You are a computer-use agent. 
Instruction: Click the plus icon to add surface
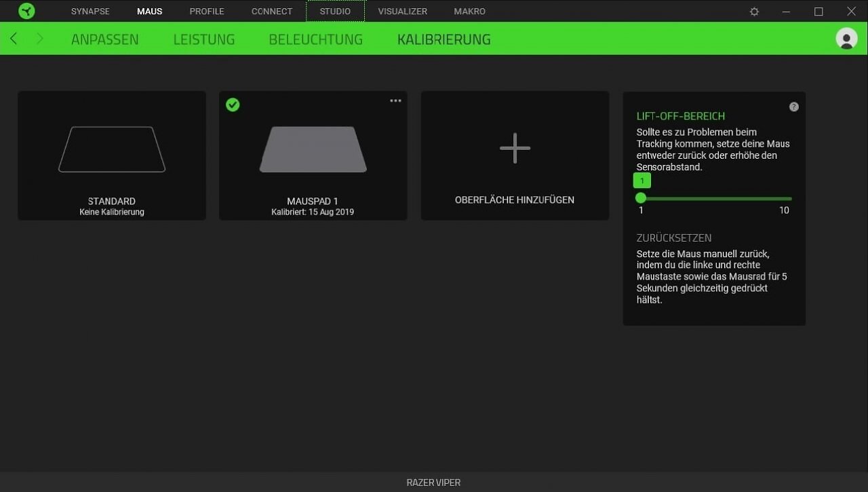(515, 148)
